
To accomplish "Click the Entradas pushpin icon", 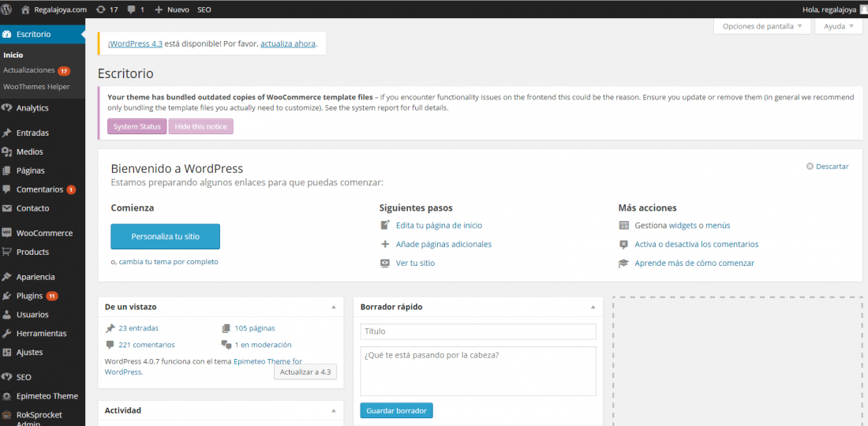I will 6,133.
